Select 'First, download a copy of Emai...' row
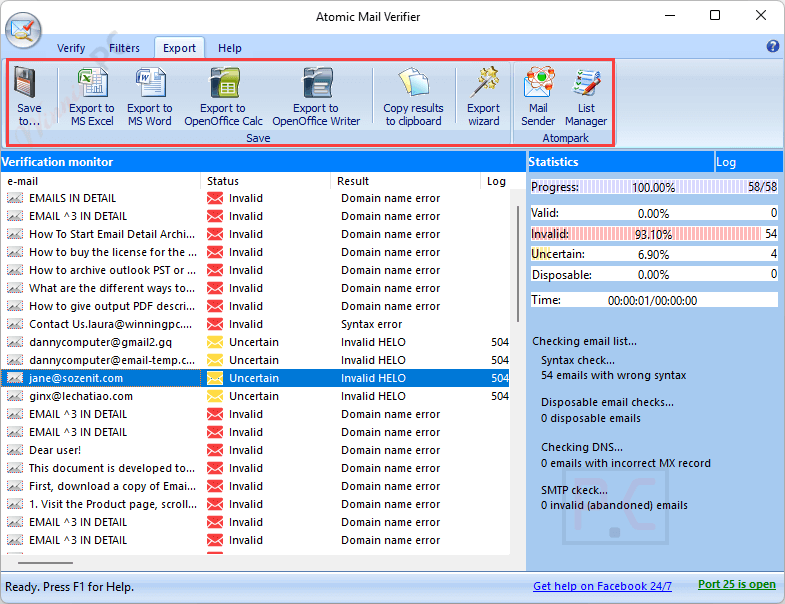The height and width of the screenshot is (604, 785). click(255, 486)
